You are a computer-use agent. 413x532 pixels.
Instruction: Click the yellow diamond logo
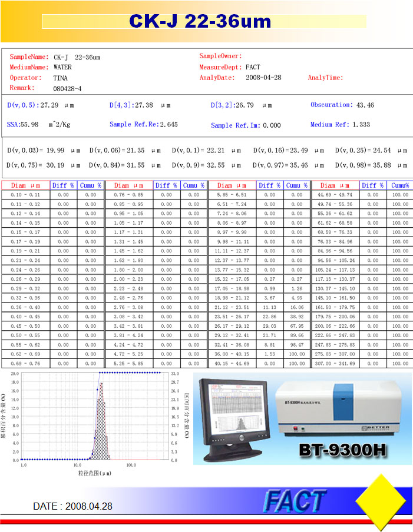point(381,500)
